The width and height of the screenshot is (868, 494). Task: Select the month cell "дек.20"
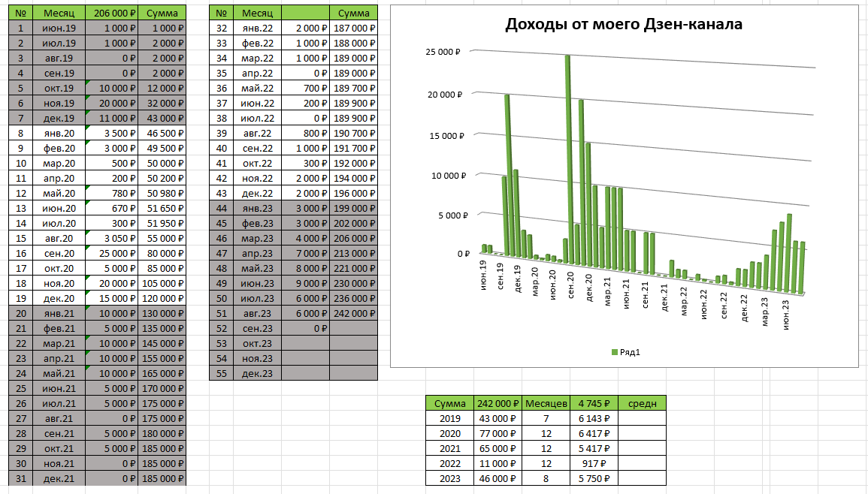tap(59, 298)
